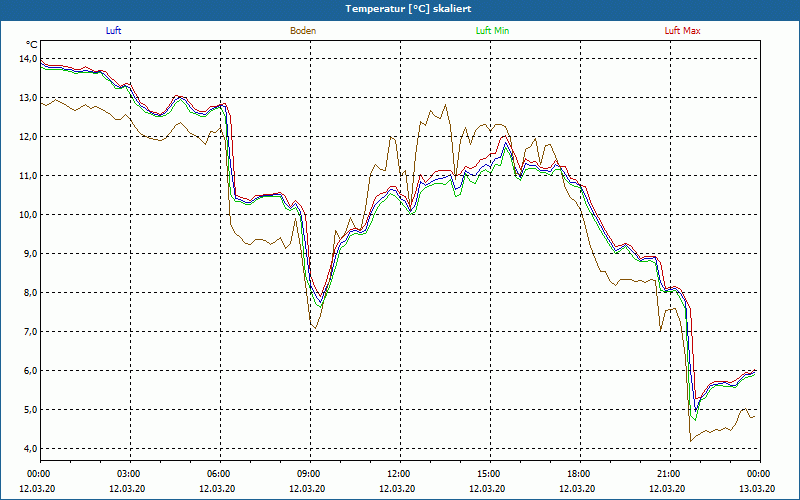This screenshot has width=800, height=500.
Task: Click the 13,0 y-axis value
Action: [x=28, y=97]
